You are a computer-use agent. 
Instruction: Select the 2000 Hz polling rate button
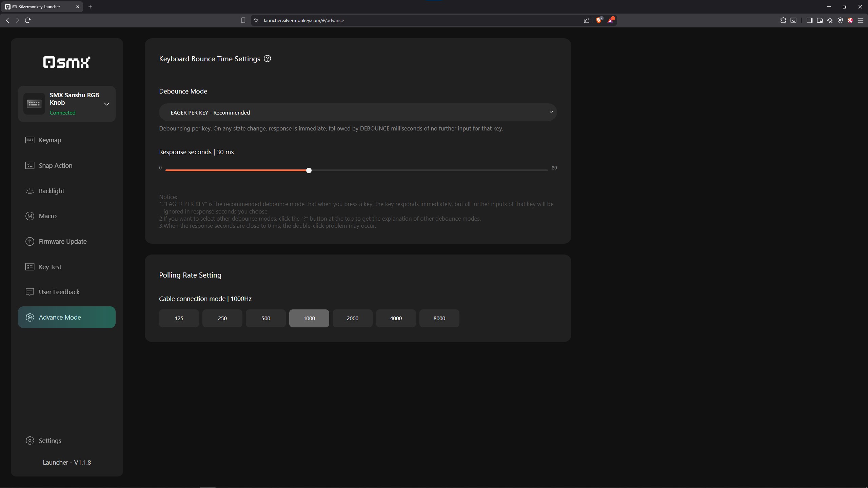click(352, 318)
